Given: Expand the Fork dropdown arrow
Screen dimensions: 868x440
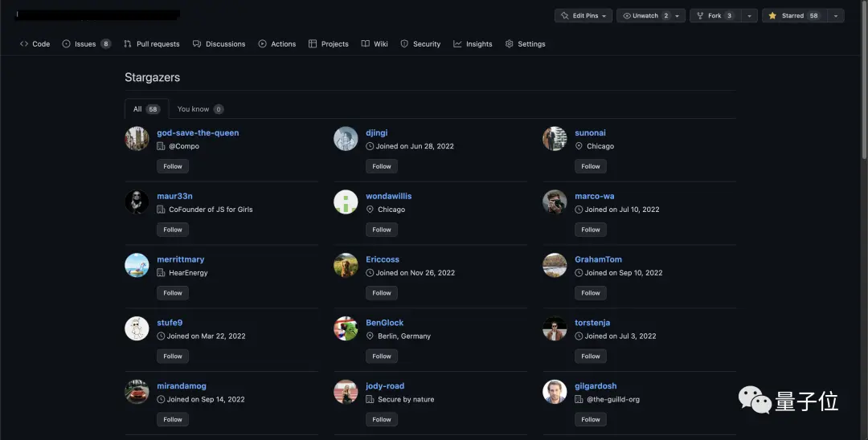Looking at the screenshot, I should (x=749, y=16).
